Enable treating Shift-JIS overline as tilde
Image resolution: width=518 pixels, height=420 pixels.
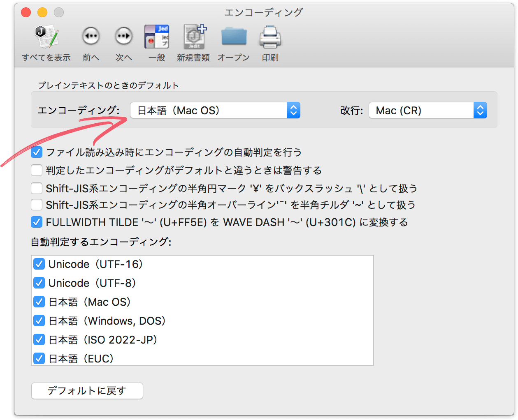coord(37,205)
